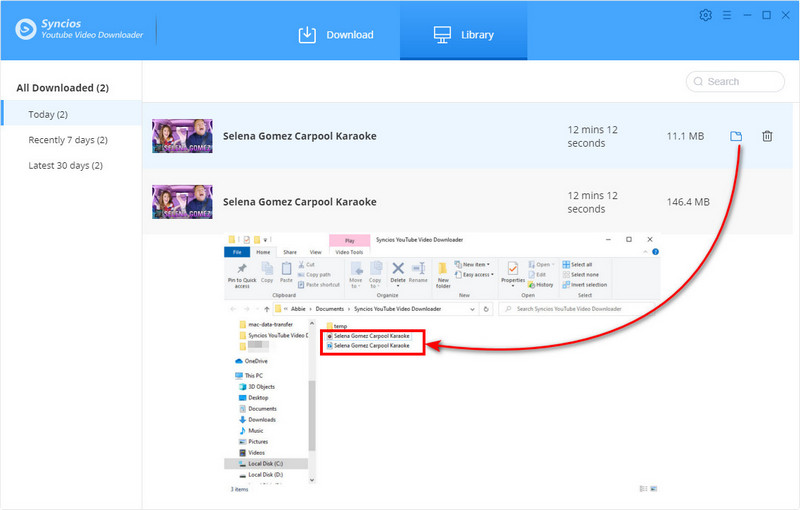Delete the 11.1 MB Selena Gomez download
Viewport: 800px width, 510px height.
(767, 136)
